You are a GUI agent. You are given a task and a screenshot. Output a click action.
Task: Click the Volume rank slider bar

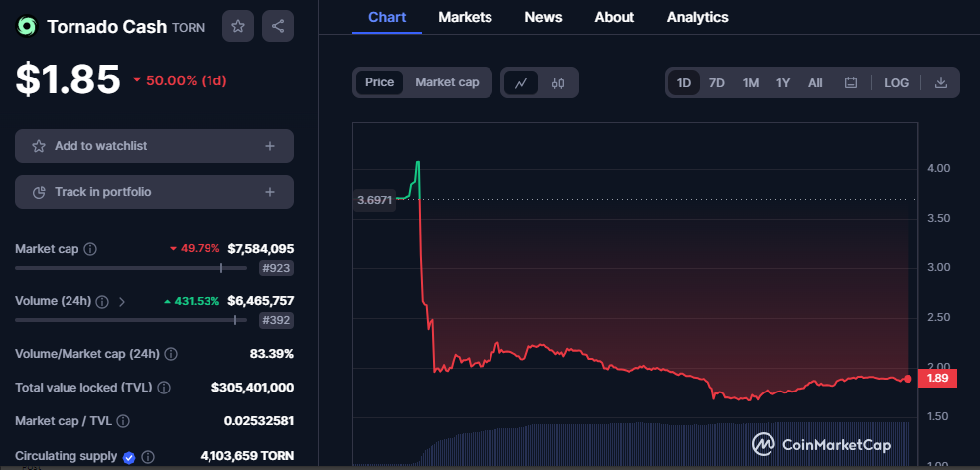pyautogui.click(x=131, y=320)
